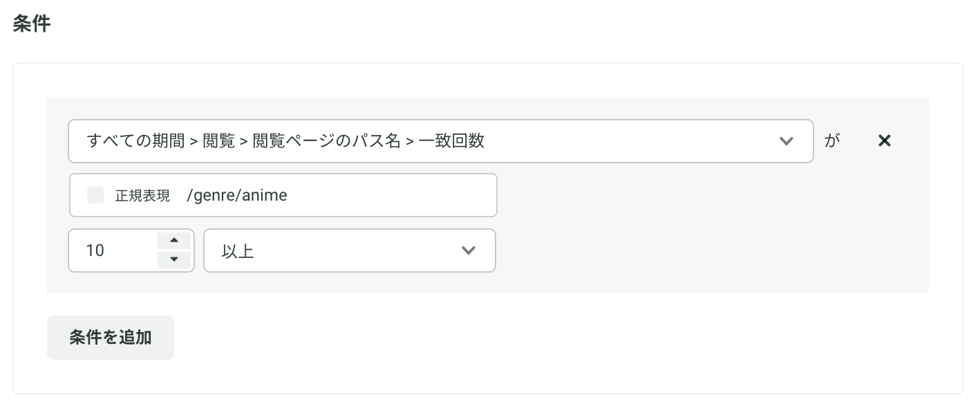
Task: Click the 一致回数 text in the selector
Action: (451, 141)
